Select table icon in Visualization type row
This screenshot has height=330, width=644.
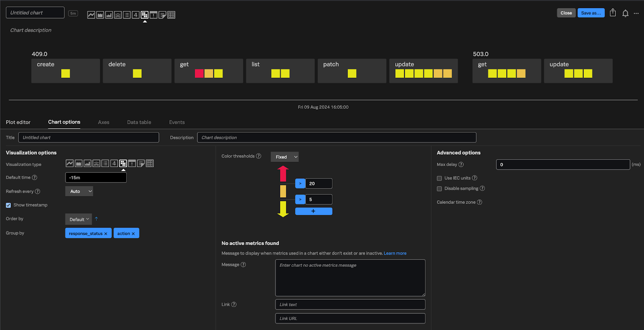(x=150, y=164)
